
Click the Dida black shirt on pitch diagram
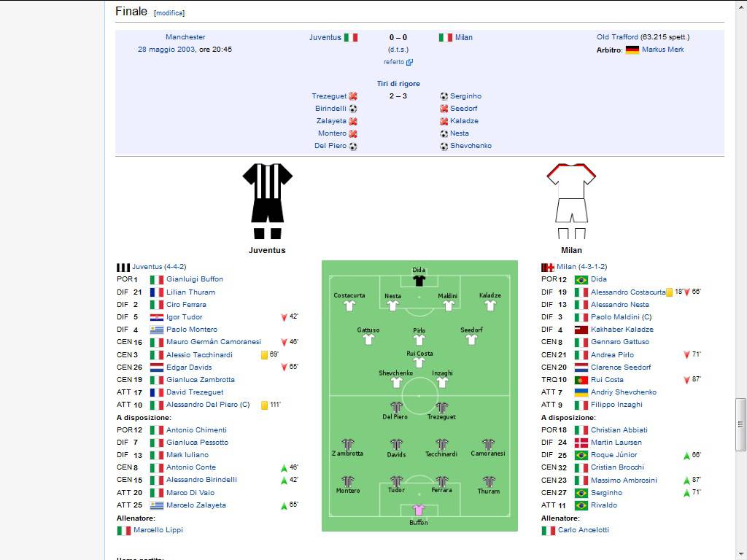coord(419,280)
